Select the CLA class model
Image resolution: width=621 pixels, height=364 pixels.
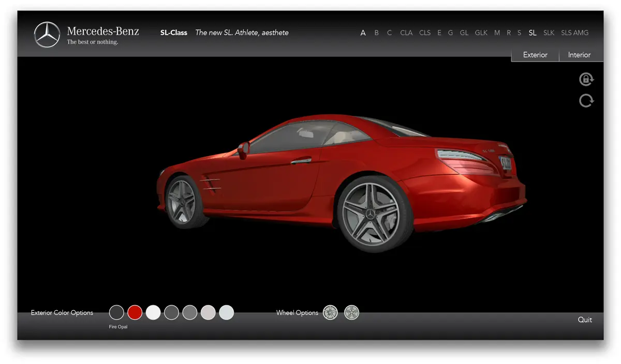[406, 33]
